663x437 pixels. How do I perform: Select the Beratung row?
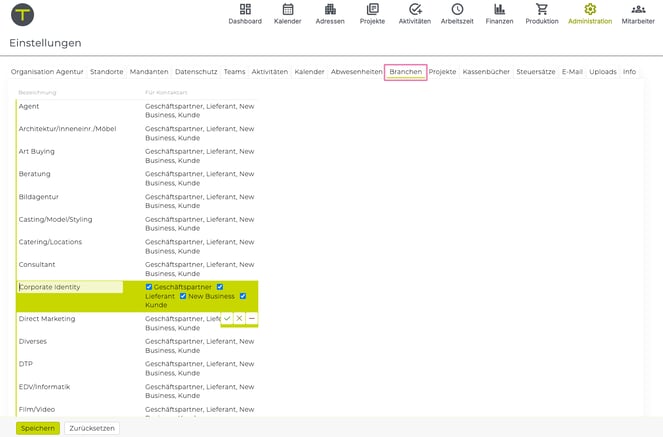137,178
